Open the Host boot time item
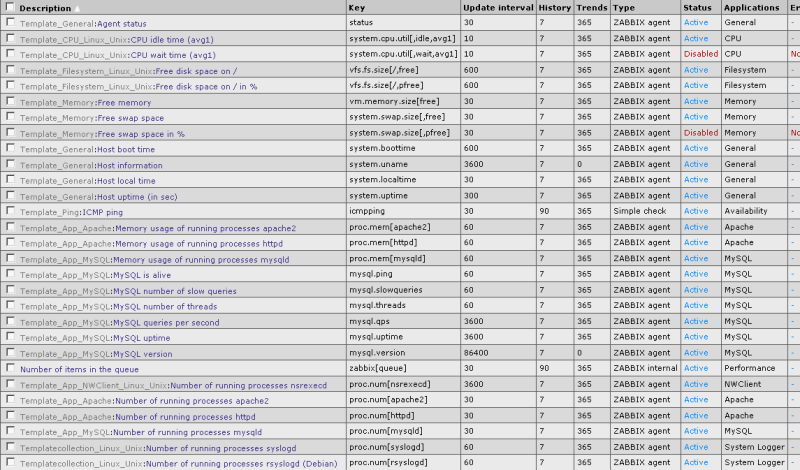 click(x=126, y=150)
